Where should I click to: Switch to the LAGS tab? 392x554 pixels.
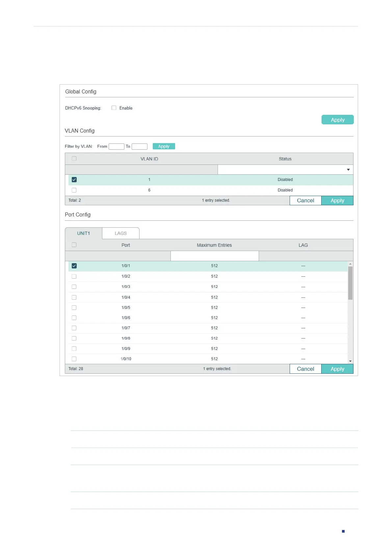[x=121, y=233]
